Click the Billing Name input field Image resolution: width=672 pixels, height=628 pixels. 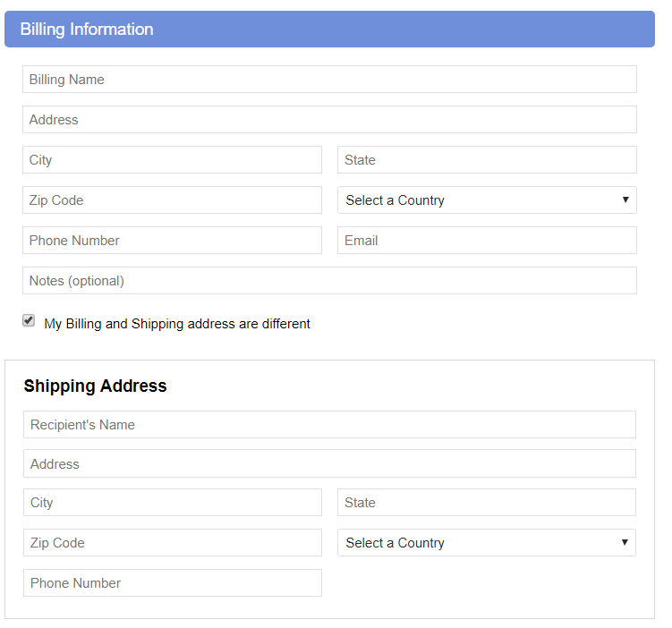(x=329, y=80)
